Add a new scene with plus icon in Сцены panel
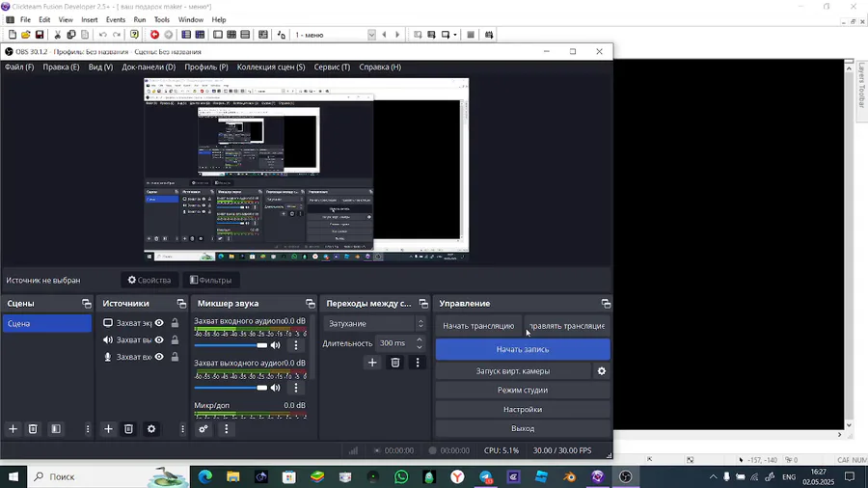Viewport: 868px width, 488px height. pyautogui.click(x=13, y=429)
